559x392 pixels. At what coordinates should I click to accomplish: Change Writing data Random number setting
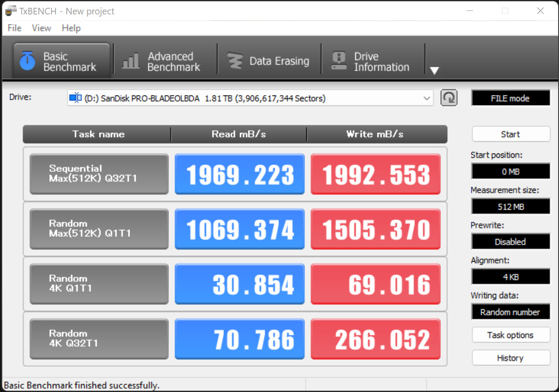pos(511,312)
